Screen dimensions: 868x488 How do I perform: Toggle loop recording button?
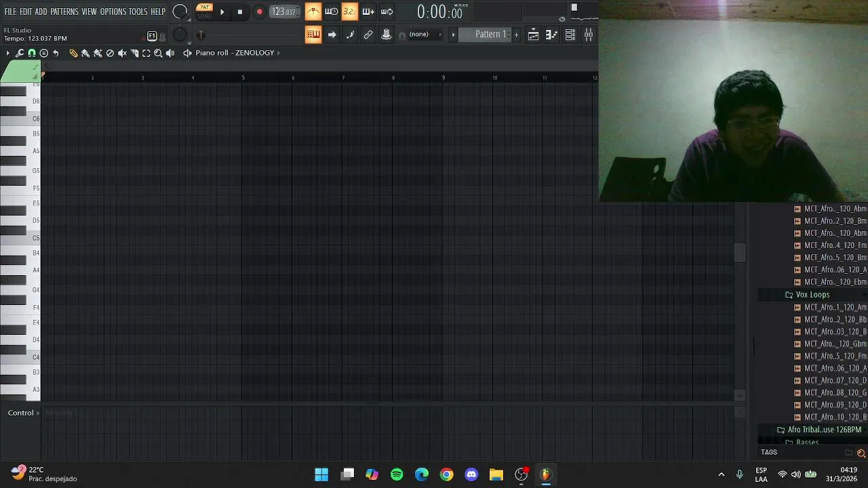(x=387, y=12)
